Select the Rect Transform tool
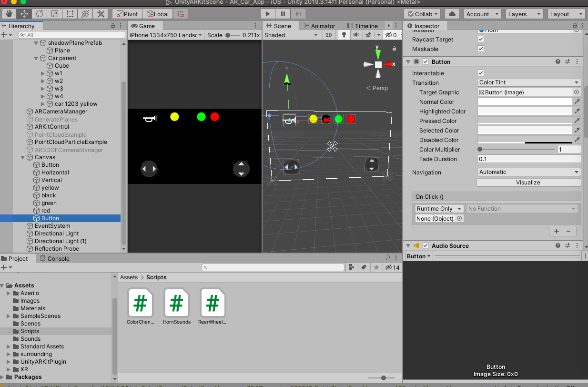 (x=70, y=14)
